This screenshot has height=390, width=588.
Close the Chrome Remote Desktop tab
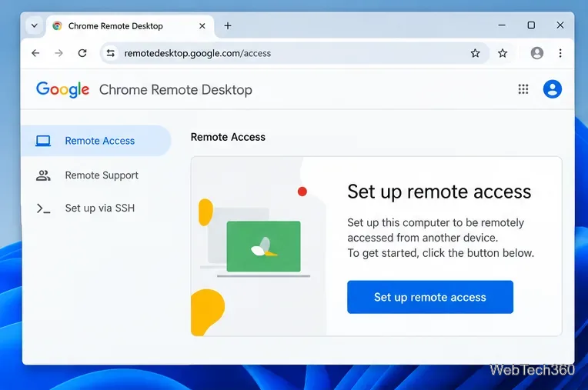[x=202, y=26]
